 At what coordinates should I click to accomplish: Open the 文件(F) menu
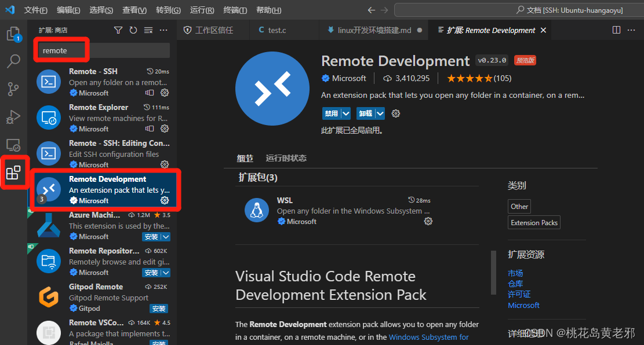pos(36,10)
